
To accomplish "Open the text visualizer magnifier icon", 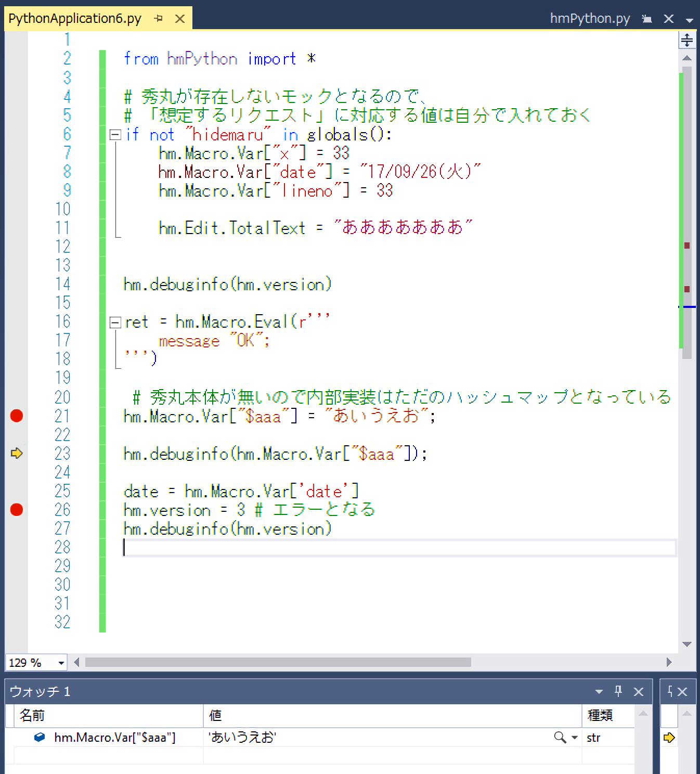I will (560, 737).
